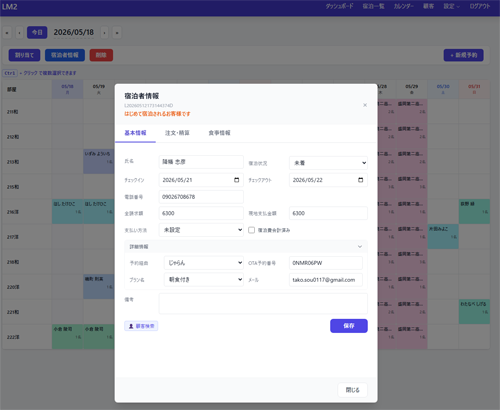Open the 支払い方法 payment method dropdown
This screenshot has width=500, height=410.
click(x=201, y=230)
